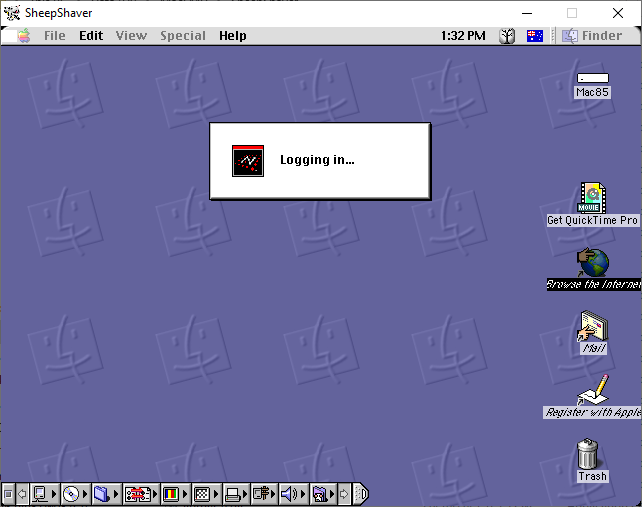642x507 pixels.
Task: Close the SheepShaver window
Action: pos(618,13)
